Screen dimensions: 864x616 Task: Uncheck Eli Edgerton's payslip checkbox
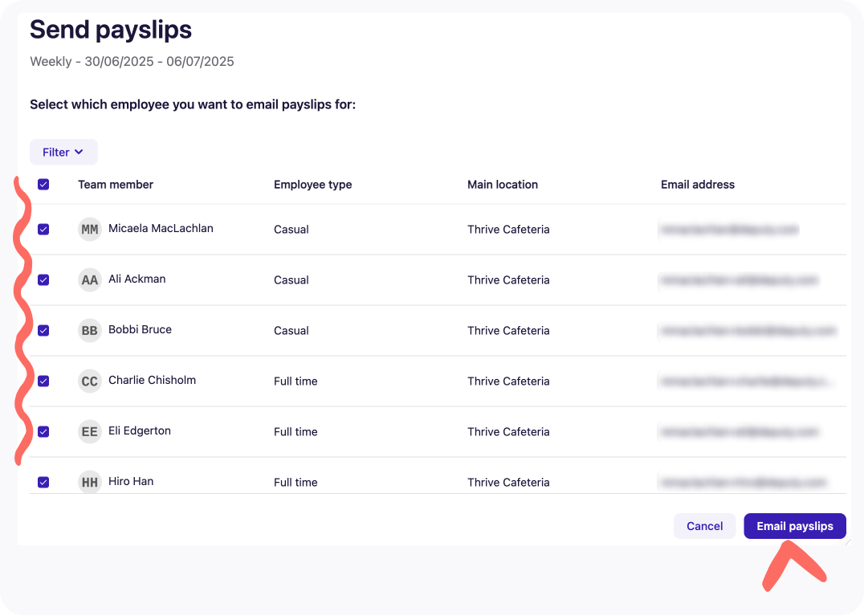[x=43, y=431]
